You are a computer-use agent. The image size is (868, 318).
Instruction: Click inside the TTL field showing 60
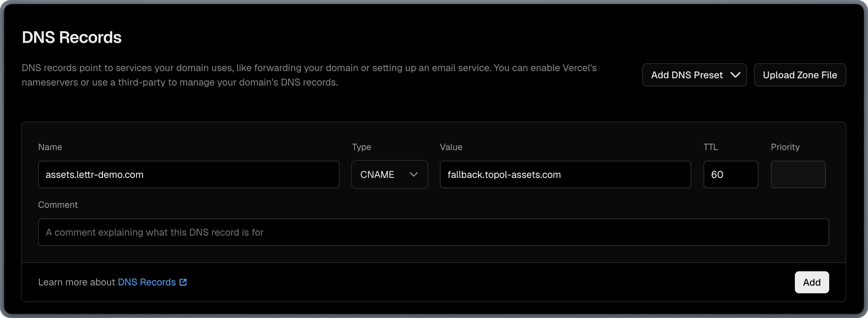[731, 174]
